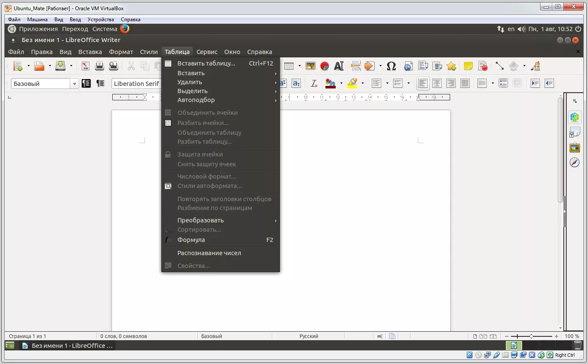Image resolution: width=588 pixels, height=364 pixels.
Task: Toggle Align right paragraph button
Action: (x=451, y=83)
